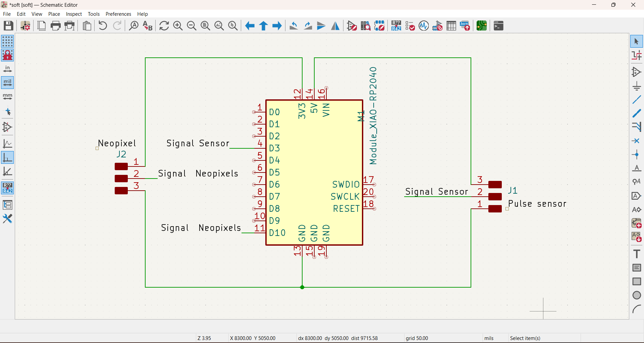Image resolution: width=644 pixels, height=343 pixels.
Task: Generate Bill of Materials
Action: click(465, 26)
